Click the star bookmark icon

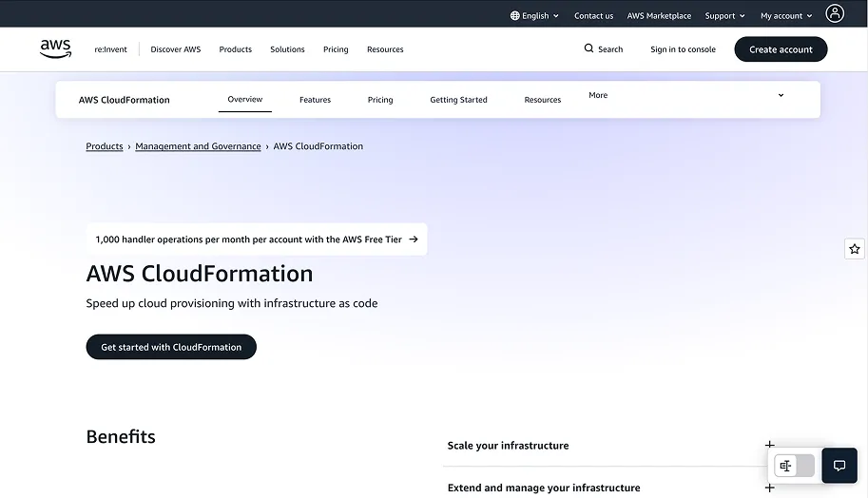[854, 249]
